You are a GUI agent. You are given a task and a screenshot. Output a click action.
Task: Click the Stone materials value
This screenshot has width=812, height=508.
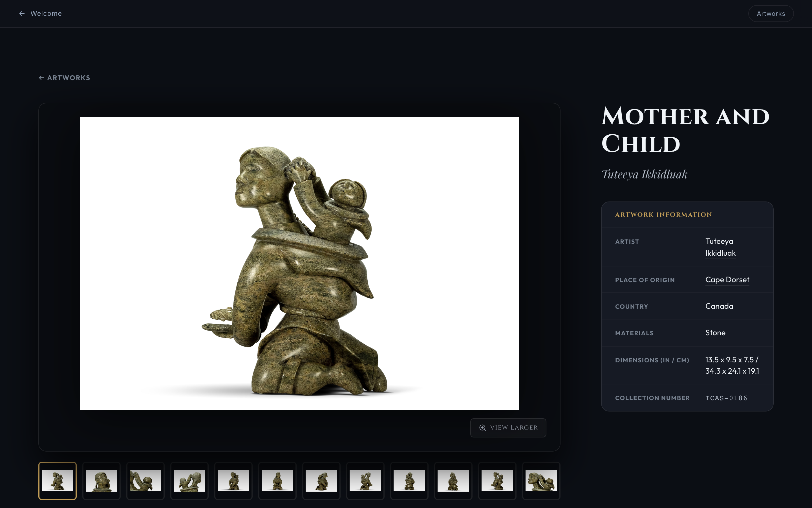click(715, 333)
